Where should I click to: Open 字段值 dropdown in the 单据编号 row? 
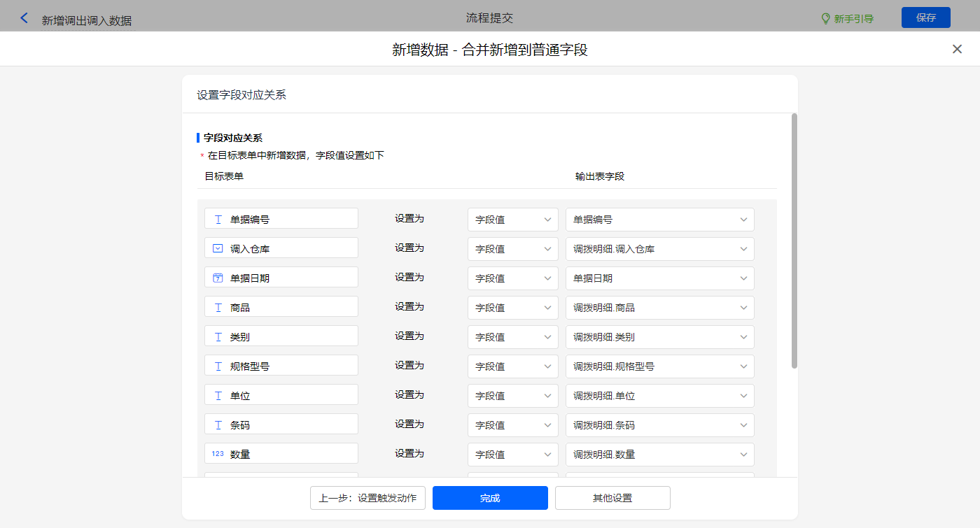click(512, 219)
